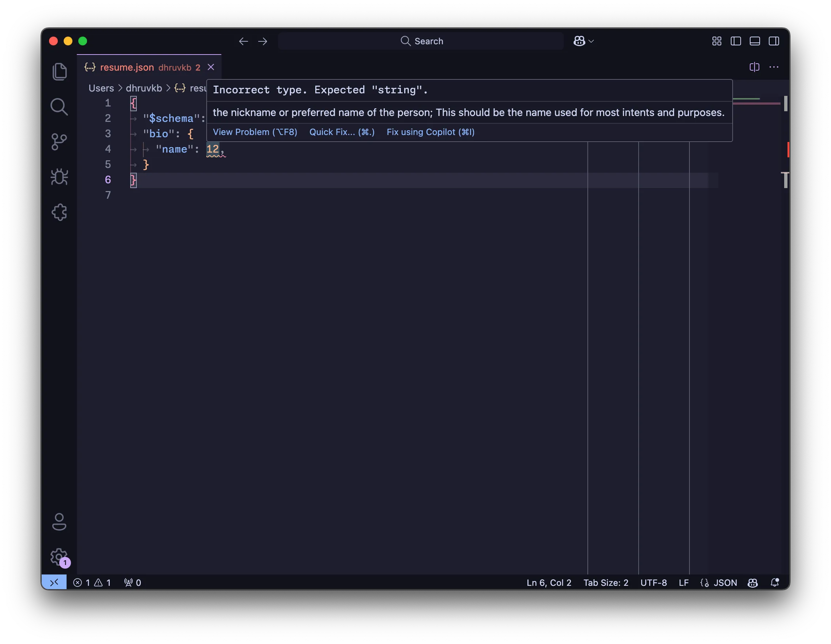Toggle the primary side bar layout button
The image size is (831, 644).
[736, 41]
